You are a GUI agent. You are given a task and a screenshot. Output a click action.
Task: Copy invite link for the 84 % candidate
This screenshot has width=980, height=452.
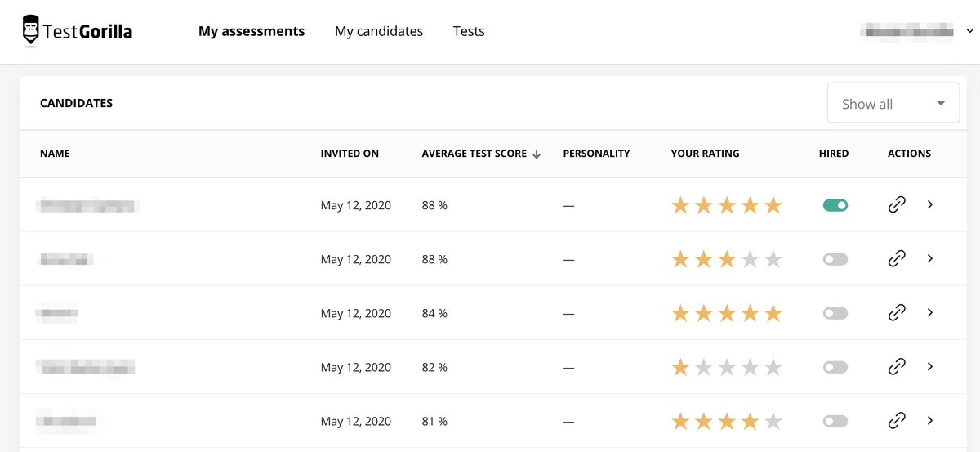[x=897, y=313]
